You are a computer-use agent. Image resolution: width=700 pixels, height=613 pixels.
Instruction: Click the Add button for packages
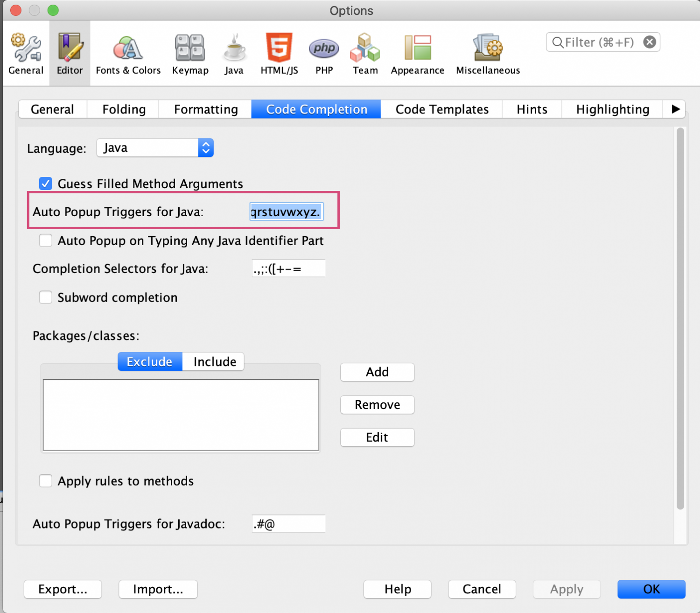coord(377,372)
